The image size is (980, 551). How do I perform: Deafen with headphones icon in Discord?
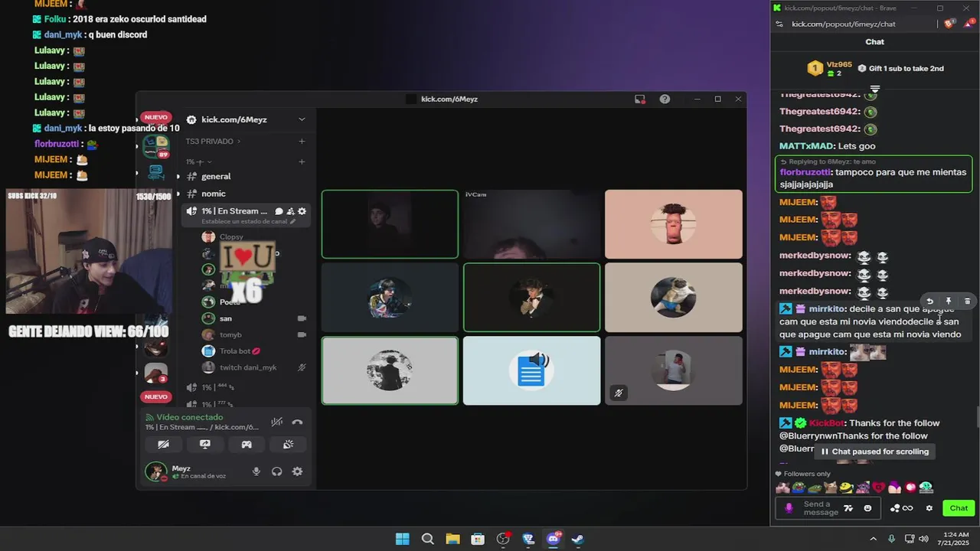[x=277, y=471]
